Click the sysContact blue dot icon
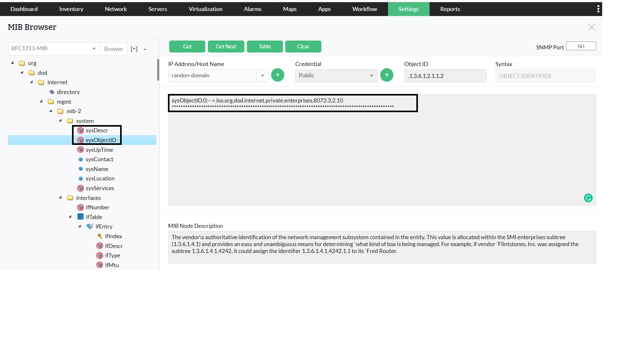 [80, 159]
